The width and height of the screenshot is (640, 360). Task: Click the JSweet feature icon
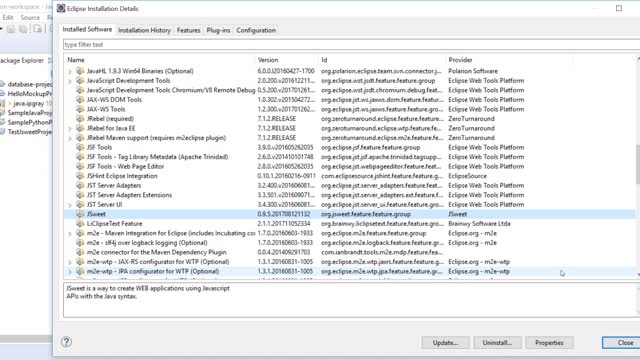point(80,214)
